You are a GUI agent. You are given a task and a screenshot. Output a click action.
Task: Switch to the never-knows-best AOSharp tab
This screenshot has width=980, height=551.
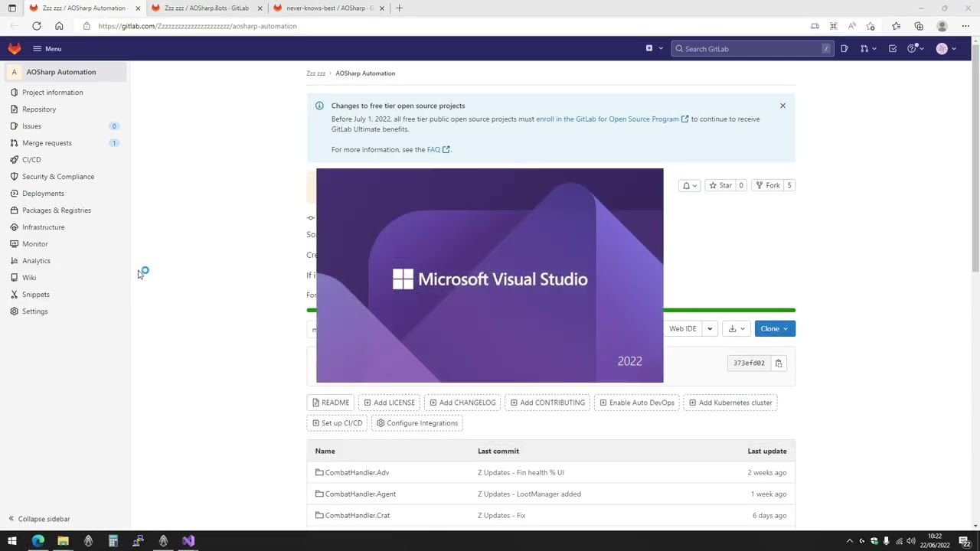(x=329, y=8)
